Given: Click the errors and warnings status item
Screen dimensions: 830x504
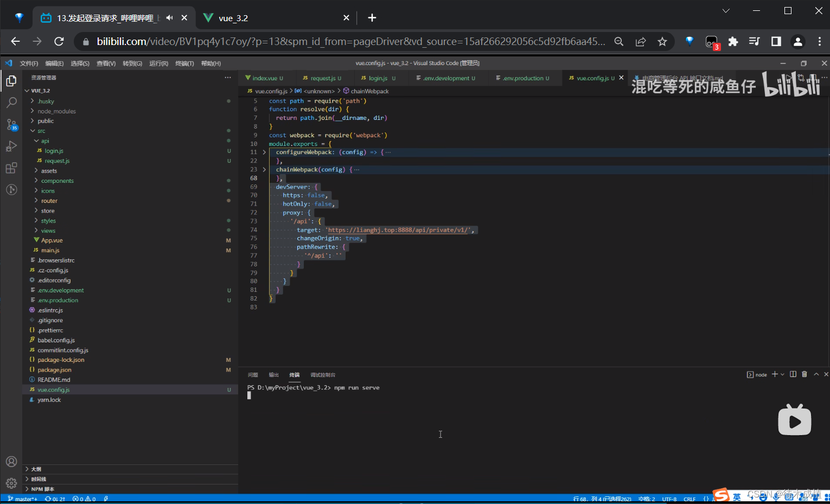Looking at the screenshot, I should pyautogui.click(x=84, y=499).
